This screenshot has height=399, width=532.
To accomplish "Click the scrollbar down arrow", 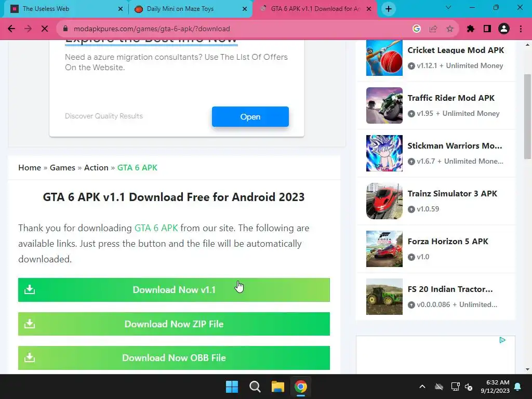I will tap(528, 369).
